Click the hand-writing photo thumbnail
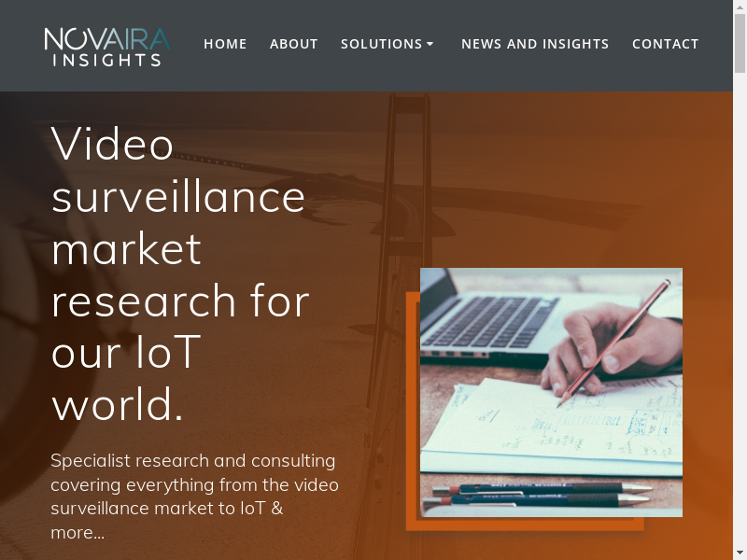The image size is (747, 560). point(551,392)
